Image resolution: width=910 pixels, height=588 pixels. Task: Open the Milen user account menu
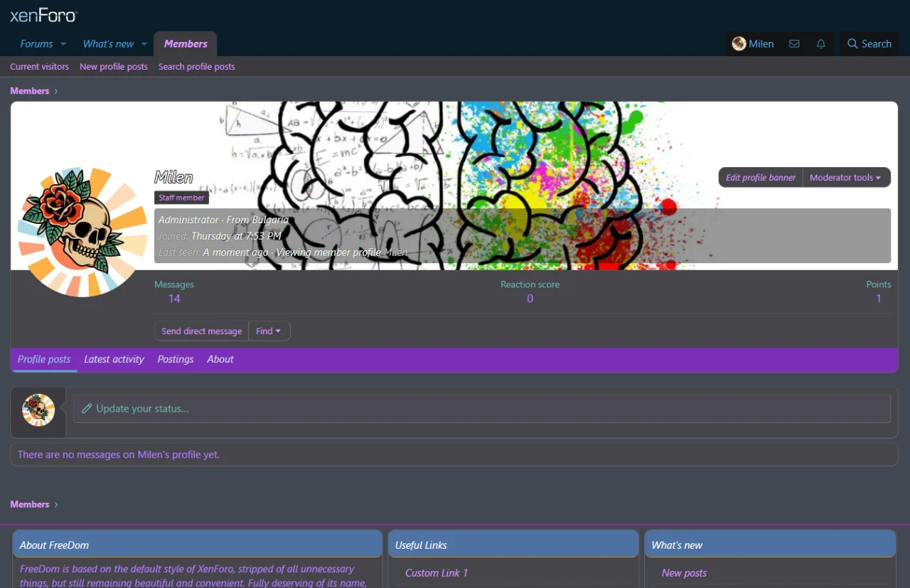pyautogui.click(x=753, y=44)
